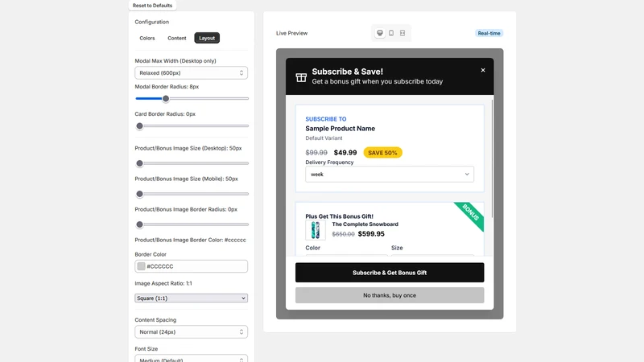
Task: Click the Real-time badge
Action: tap(489, 33)
